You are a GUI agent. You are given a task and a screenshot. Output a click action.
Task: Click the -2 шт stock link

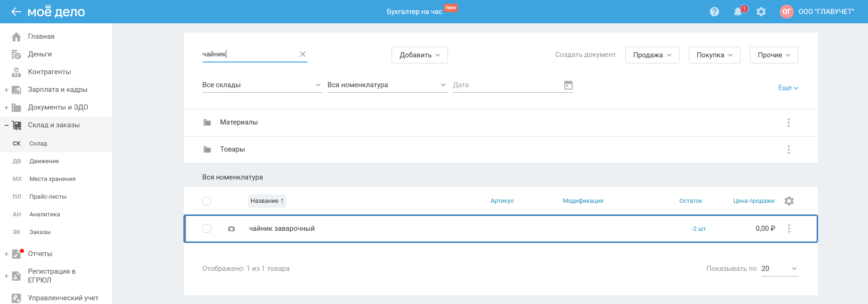699,229
